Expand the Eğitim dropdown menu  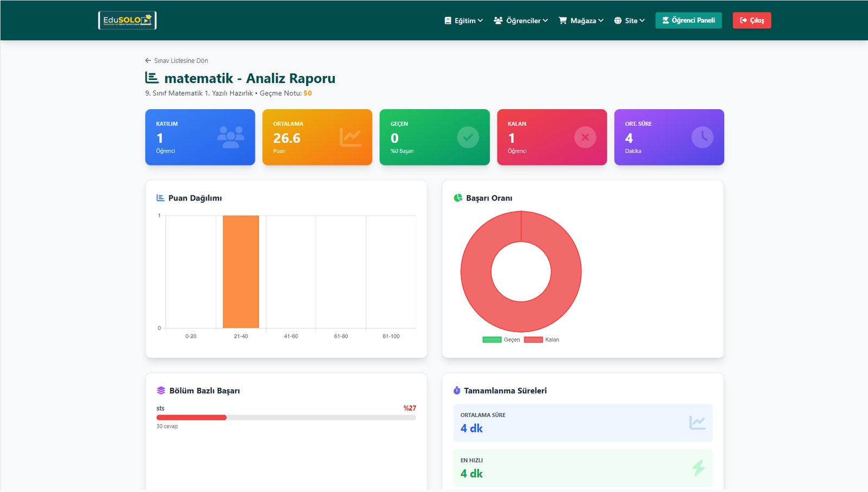pos(464,21)
